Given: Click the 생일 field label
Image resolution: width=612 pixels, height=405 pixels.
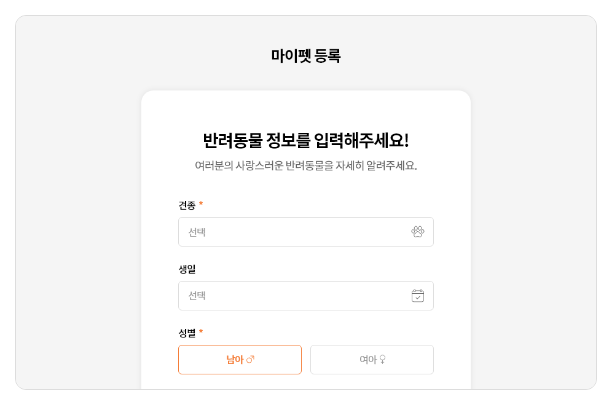Looking at the screenshot, I should click(x=187, y=269).
